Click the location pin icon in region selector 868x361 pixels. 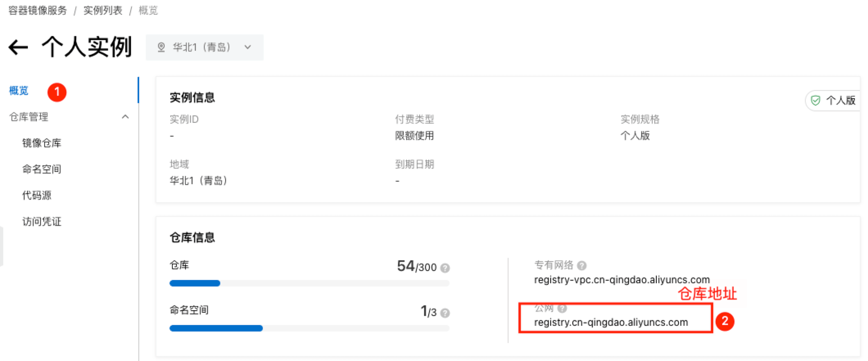point(161,47)
